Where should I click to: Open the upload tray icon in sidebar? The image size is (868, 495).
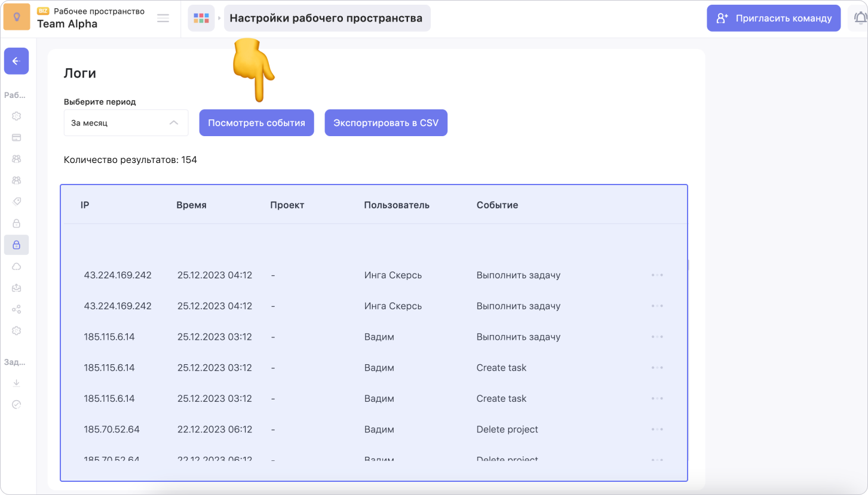click(17, 288)
